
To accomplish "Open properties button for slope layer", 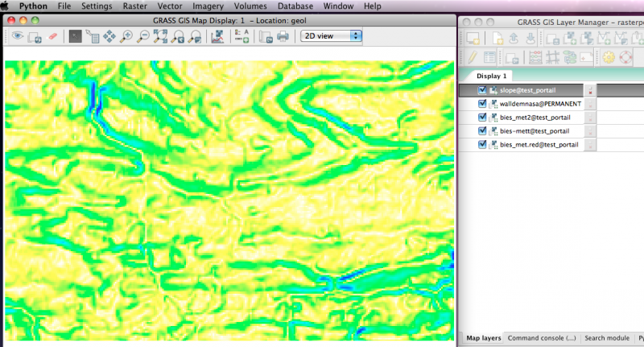I will pyautogui.click(x=590, y=92).
